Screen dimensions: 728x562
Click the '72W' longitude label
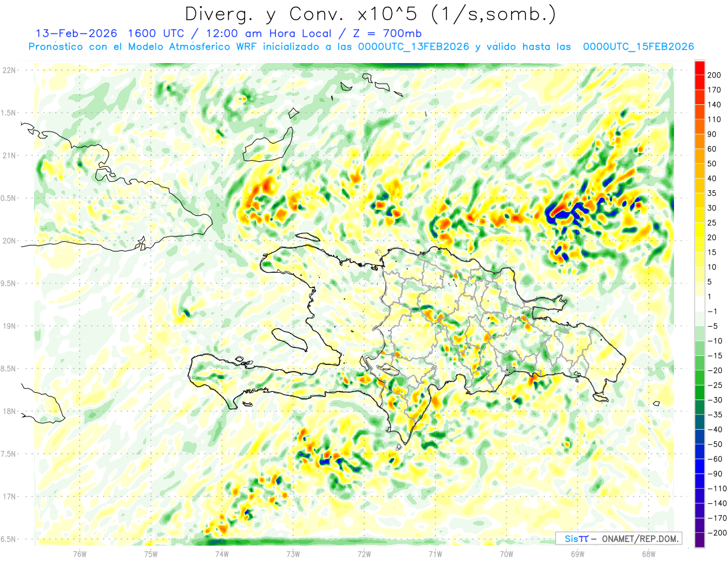pyautogui.click(x=364, y=554)
